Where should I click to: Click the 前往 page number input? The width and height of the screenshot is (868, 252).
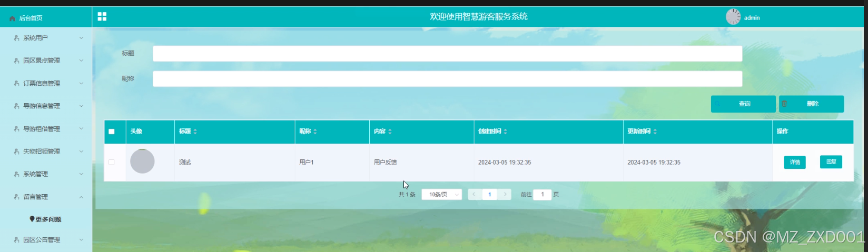pyautogui.click(x=542, y=194)
